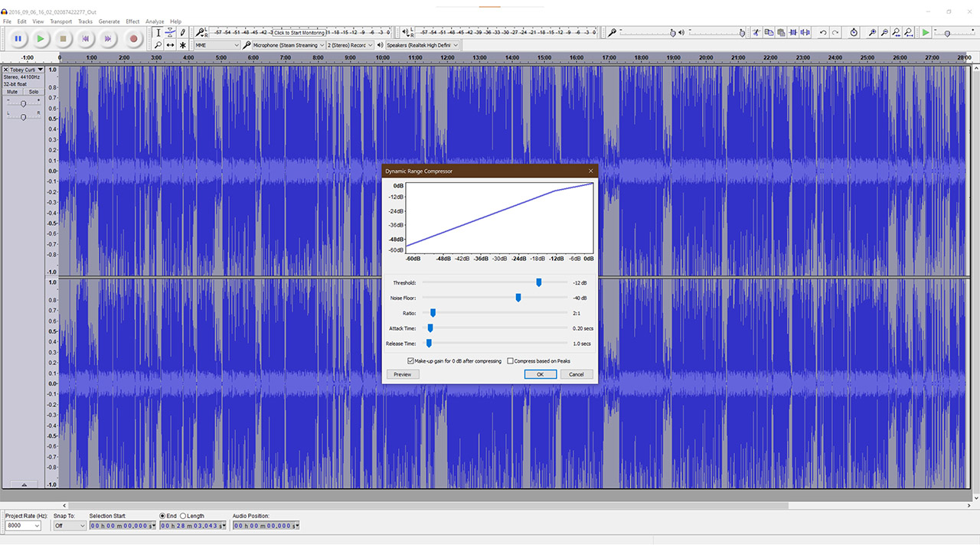The width and height of the screenshot is (980, 551).
Task: Open the Project Rate dropdown
Action: tap(23, 526)
